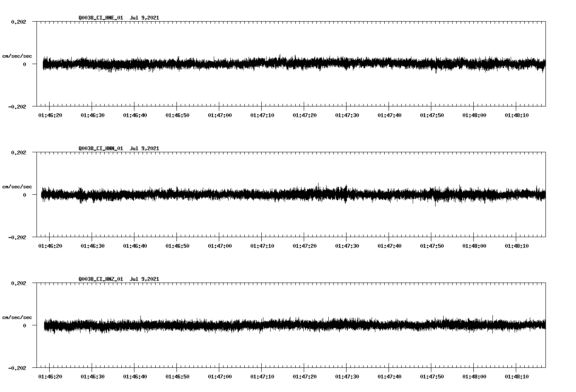Click the 01:47:20 time label under HNE plot

click(x=305, y=115)
